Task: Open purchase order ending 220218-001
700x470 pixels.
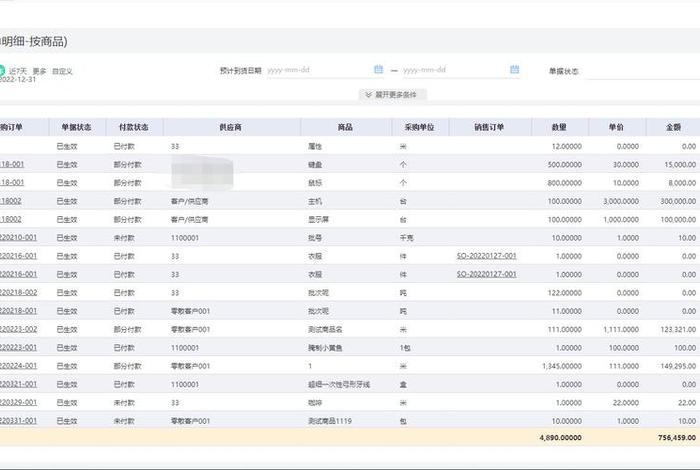Action: pyautogui.click(x=18, y=311)
